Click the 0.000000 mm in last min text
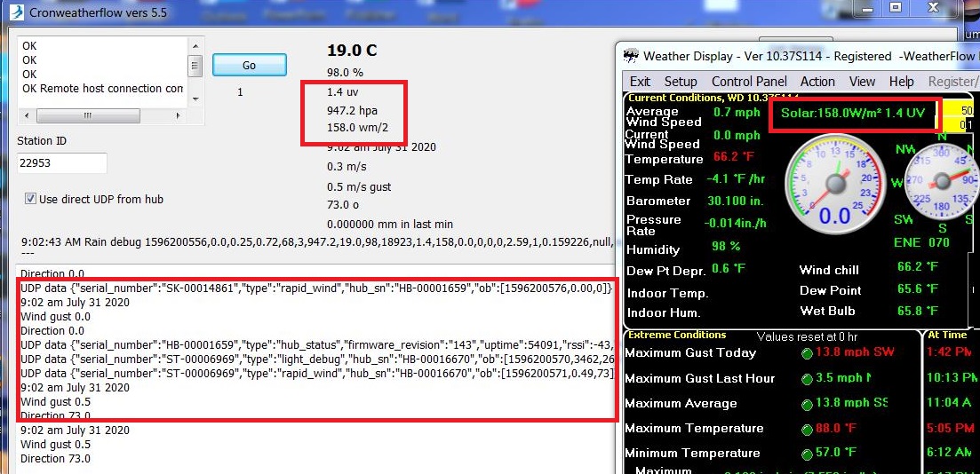Image resolution: width=980 pixels, height=474 pixels. point(390,225)
